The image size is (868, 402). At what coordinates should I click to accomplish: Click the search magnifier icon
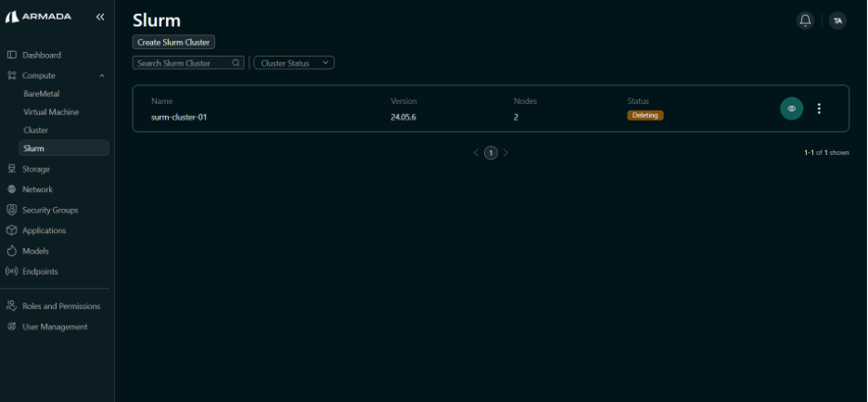point(236,63)
